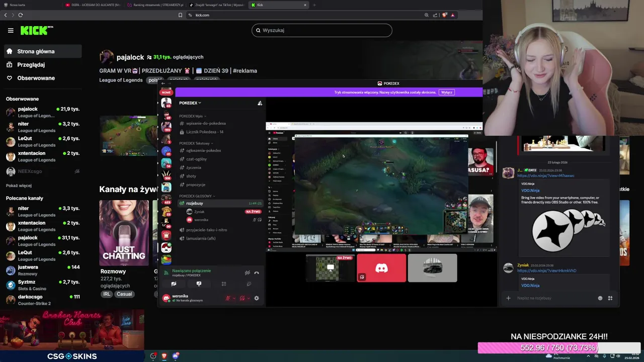This screenshot has height=362, width=644.
Task: Switch to the EKIPA - UCIEKAM DO ALICANTE tab
Action: (x=93, y=5)
